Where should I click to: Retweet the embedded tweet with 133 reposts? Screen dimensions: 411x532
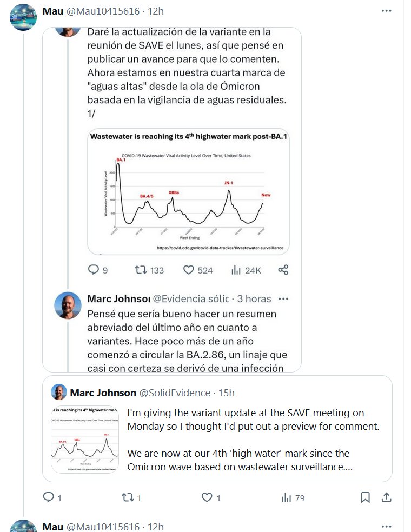point(141,270)
